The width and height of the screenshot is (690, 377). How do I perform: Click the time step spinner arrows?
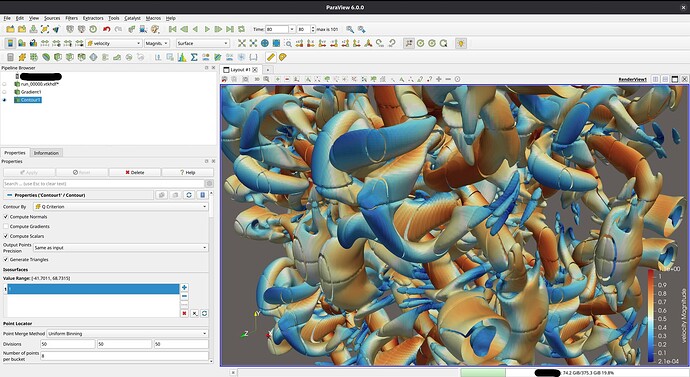click(313, 29)
